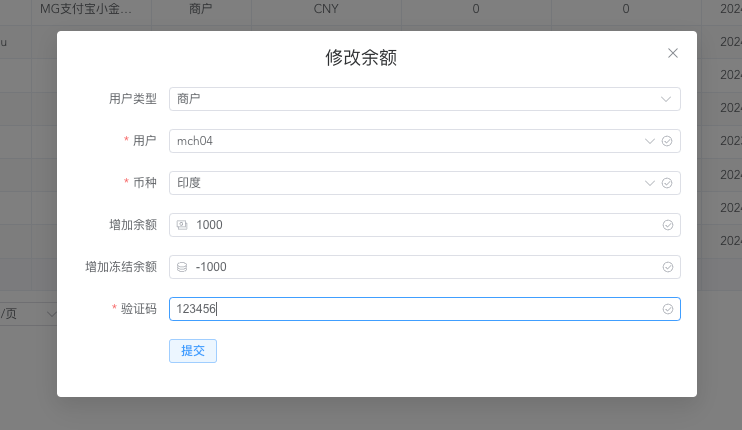Close the 修改余额 dialog

click(672, 53)
